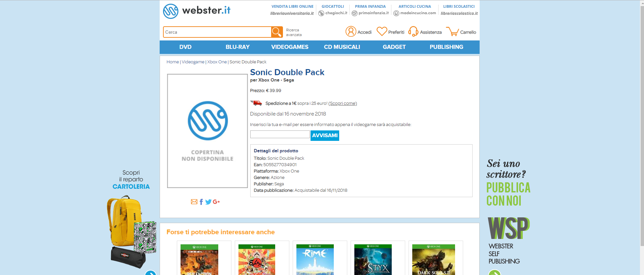Viewport: 644px width, 275px height.
Task: Share the product via email envelope icon
Action: 194,202
